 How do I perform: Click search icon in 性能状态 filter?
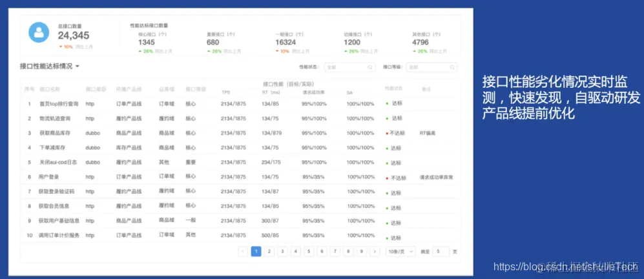pos(370,67)
